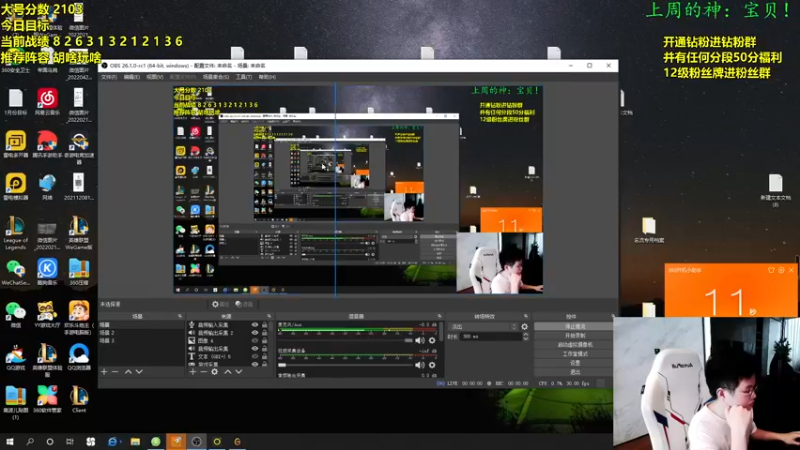The width and height of the screenshot is (800, 450).
Task: Toggle visibility eye for 图像 4 source
Action: (255, 340)
